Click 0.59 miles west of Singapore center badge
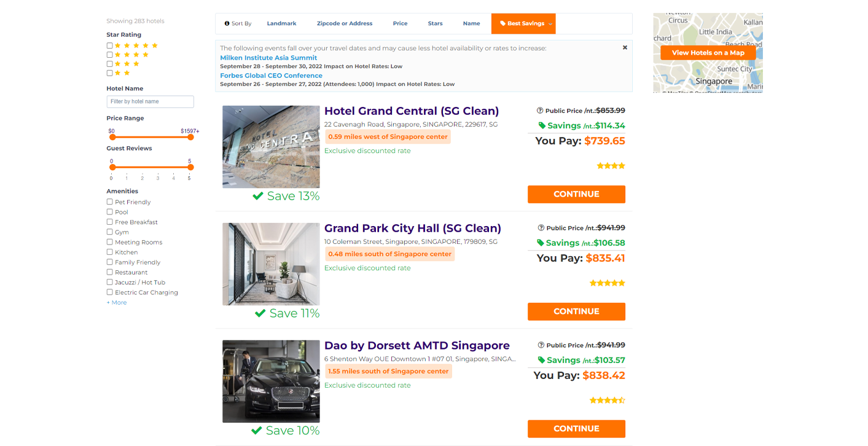The width and height of the screenshot is (868, 446). click(388, 137)
